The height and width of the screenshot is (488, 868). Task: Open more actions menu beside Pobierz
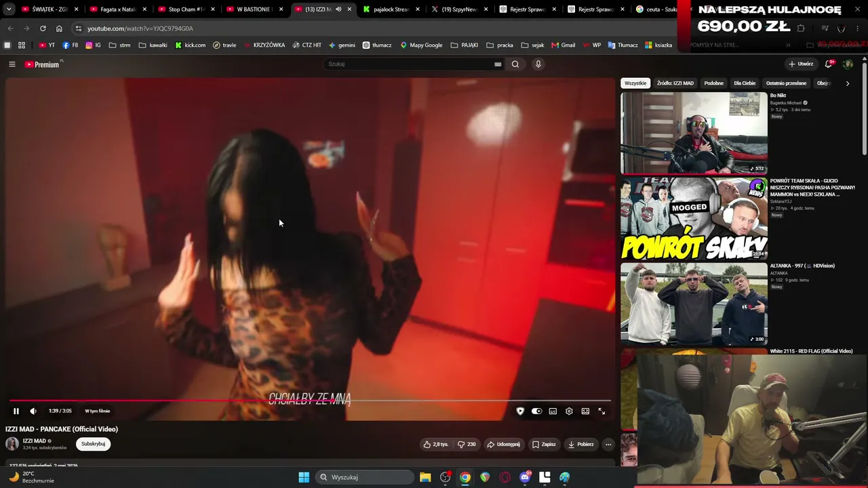tap(608, 445)
